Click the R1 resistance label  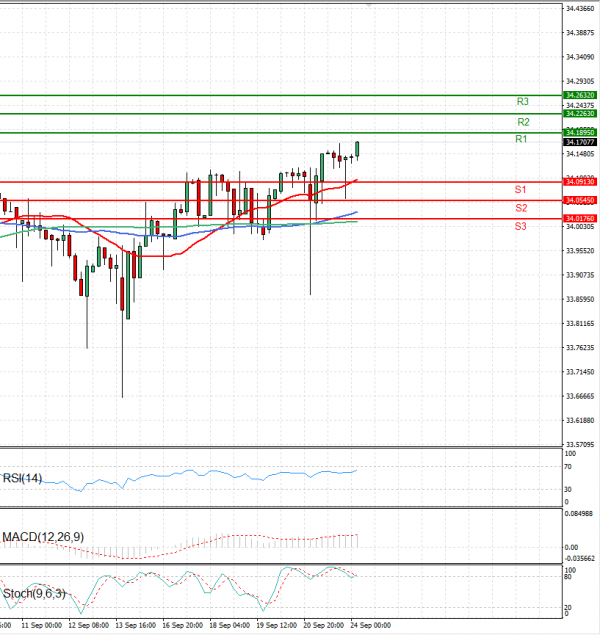pos(521,139)
